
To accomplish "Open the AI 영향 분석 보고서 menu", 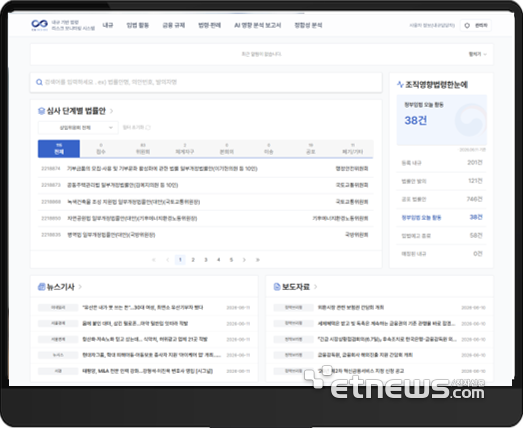I will click(x=257, y=25).
